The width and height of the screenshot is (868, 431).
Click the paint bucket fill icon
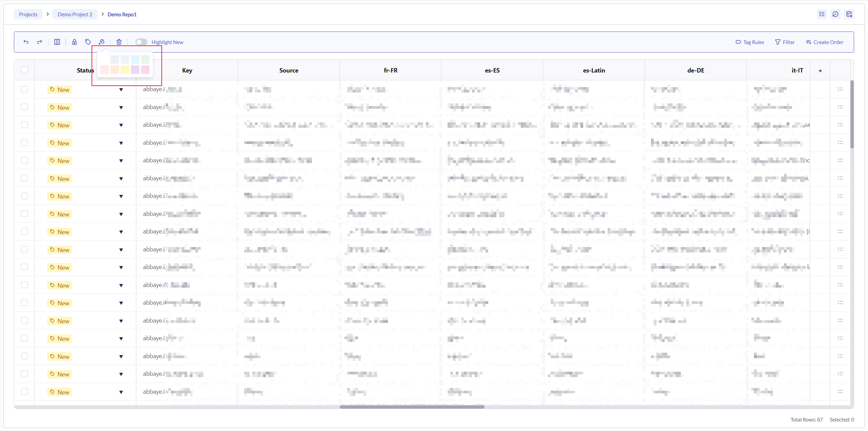[101, 42]
